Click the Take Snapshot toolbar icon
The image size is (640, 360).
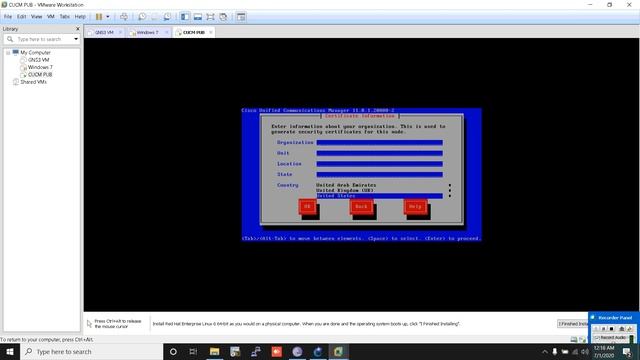pyautogui.click(x=142, y=17)
